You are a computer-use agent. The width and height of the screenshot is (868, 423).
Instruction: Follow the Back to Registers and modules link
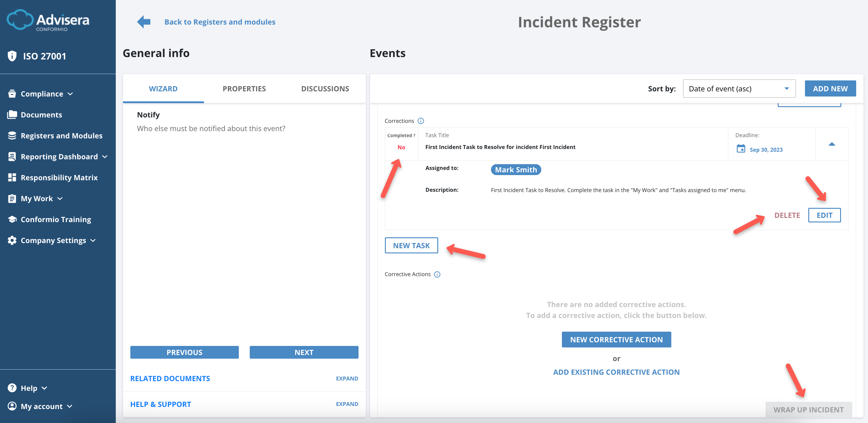[x=220, y=22]
